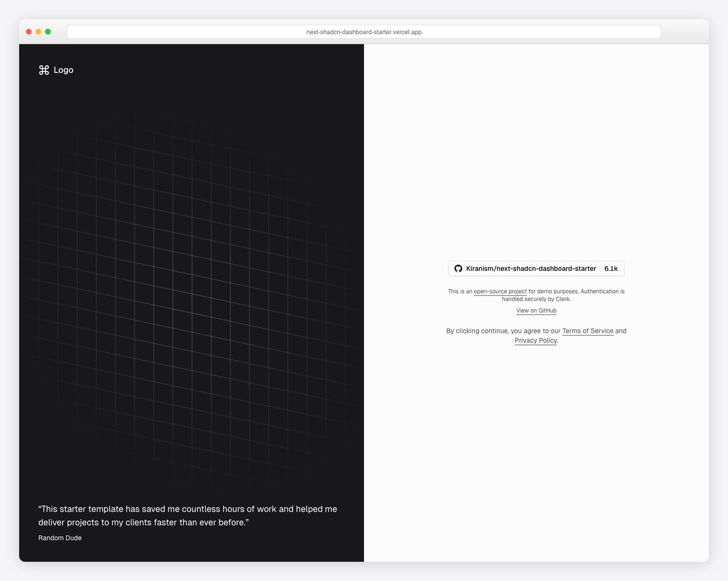Open the Privacy Policy link
728x581 pixels.
[x=535, y=341]
